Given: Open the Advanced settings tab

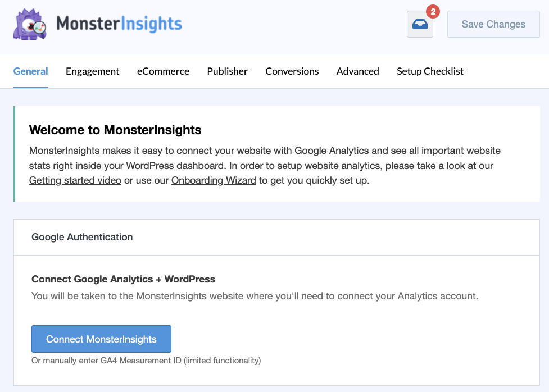Looking at the screenshot, I should tap(357, 71).
